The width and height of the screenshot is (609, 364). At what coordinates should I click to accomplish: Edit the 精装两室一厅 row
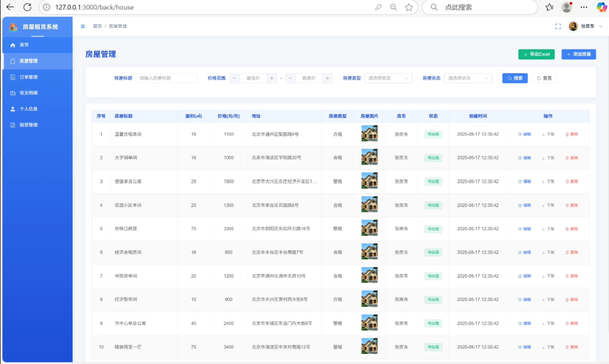524,347
